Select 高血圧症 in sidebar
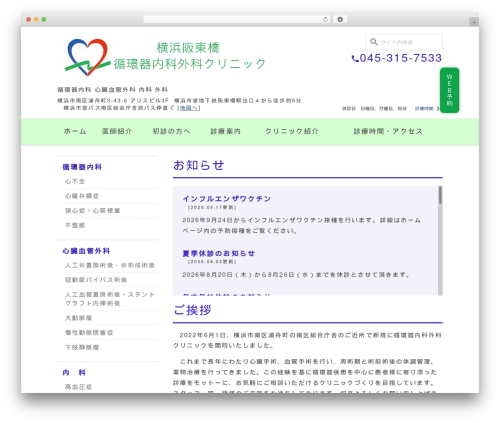The height and width of the screenshot is (423, 500). pyautogui.click(x=78, y=387)
